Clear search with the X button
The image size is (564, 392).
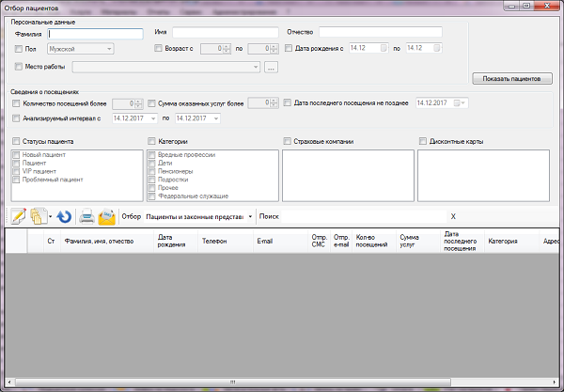point(453,216)
